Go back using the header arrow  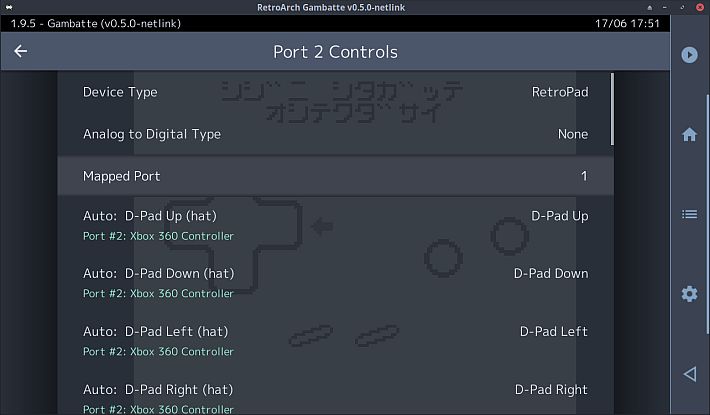click(x=20, y=51)
